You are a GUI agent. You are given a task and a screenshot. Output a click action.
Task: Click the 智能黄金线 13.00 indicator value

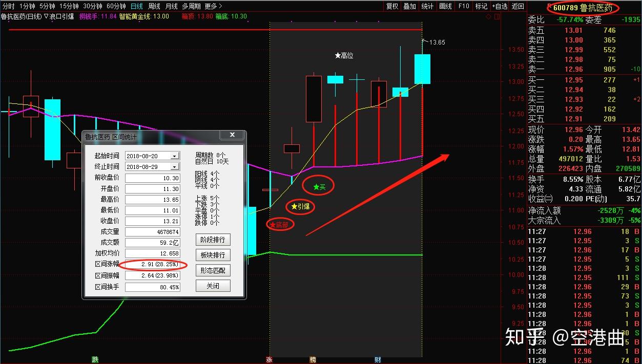144,16
